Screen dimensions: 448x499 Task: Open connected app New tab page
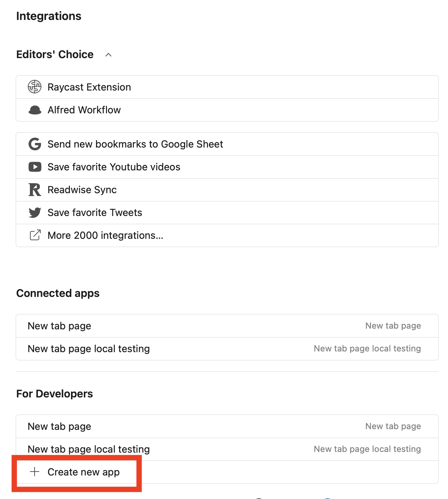coord(60,326)
